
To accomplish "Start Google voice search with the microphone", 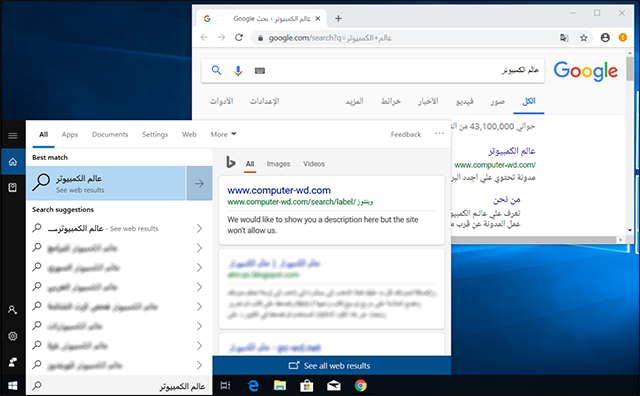I will (x=238, y=71).
